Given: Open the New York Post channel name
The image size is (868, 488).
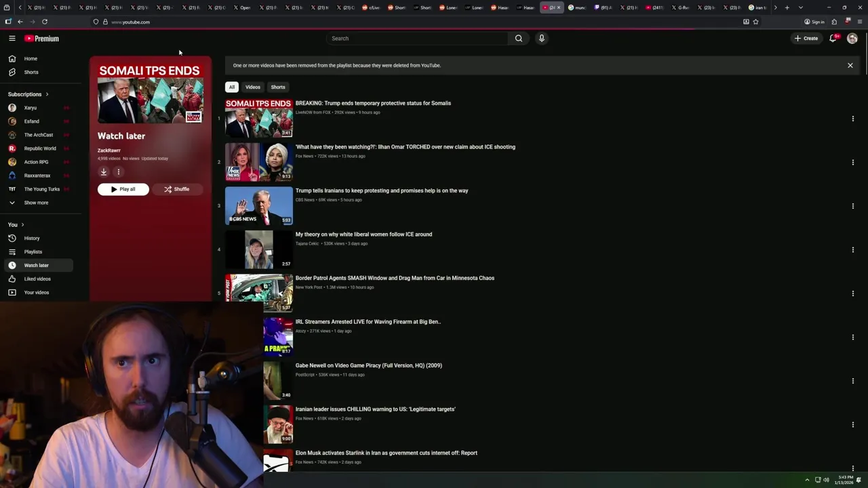Looking at the screenshot, I should [309, 287].
